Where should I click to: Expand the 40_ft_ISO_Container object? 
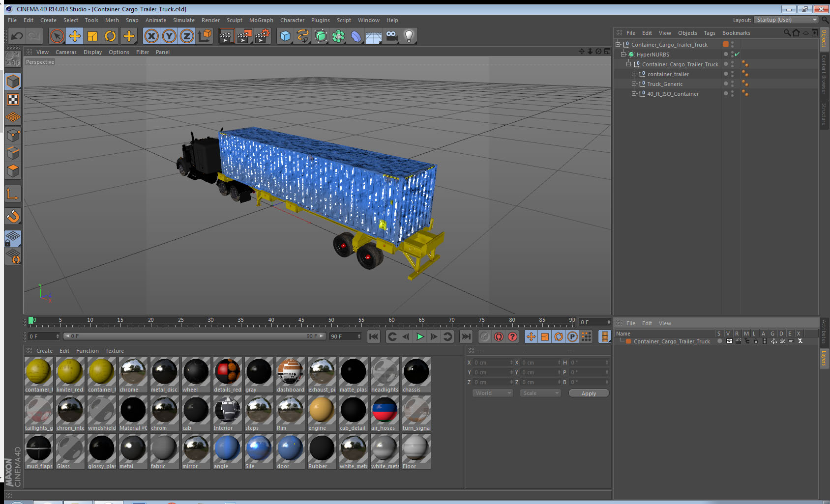(634, 93)
